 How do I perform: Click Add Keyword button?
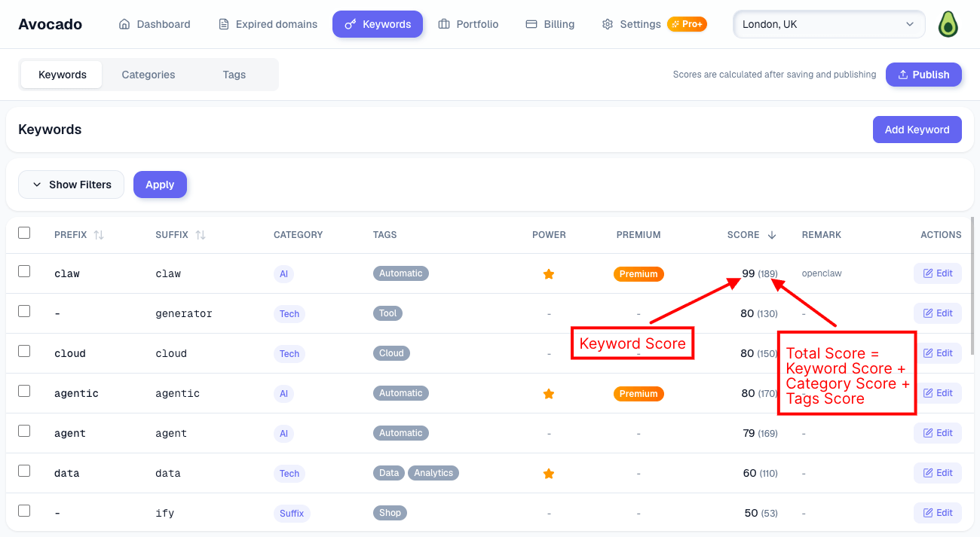[x=917, y=130]
